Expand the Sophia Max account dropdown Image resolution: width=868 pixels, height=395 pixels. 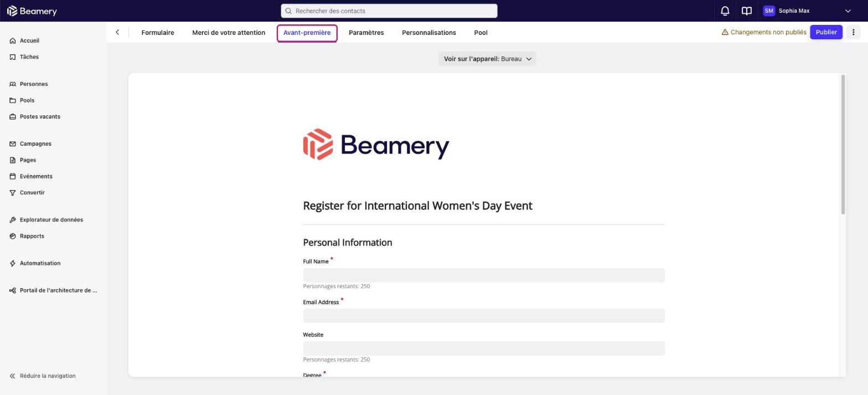click(848, 11)
